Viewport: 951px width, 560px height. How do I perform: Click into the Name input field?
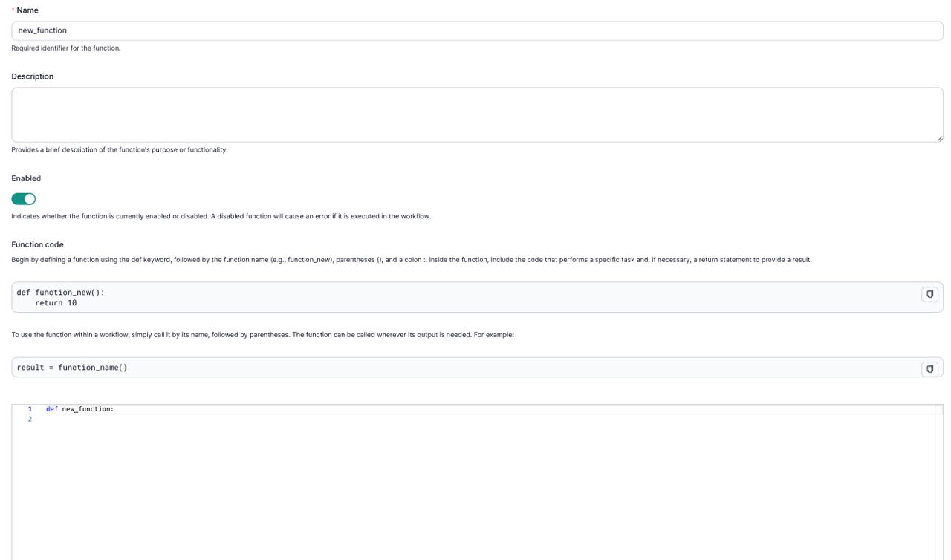[475, 30]
